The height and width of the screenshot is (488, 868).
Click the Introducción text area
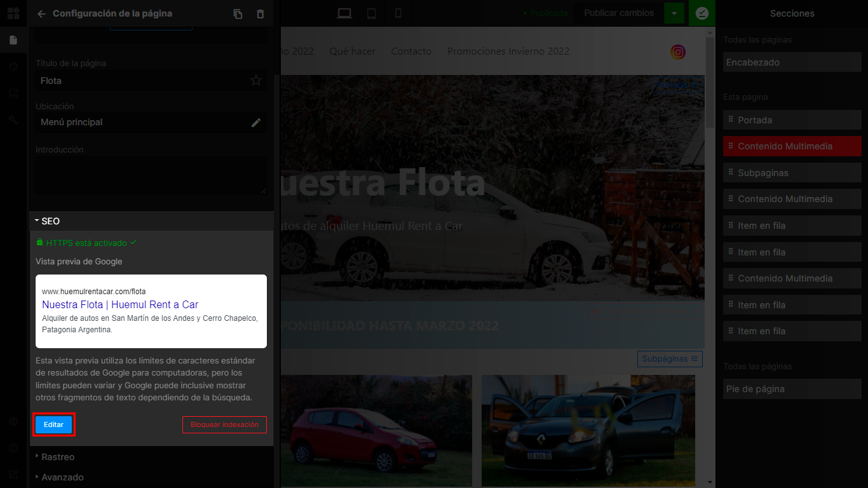click(x=151, y=175)
